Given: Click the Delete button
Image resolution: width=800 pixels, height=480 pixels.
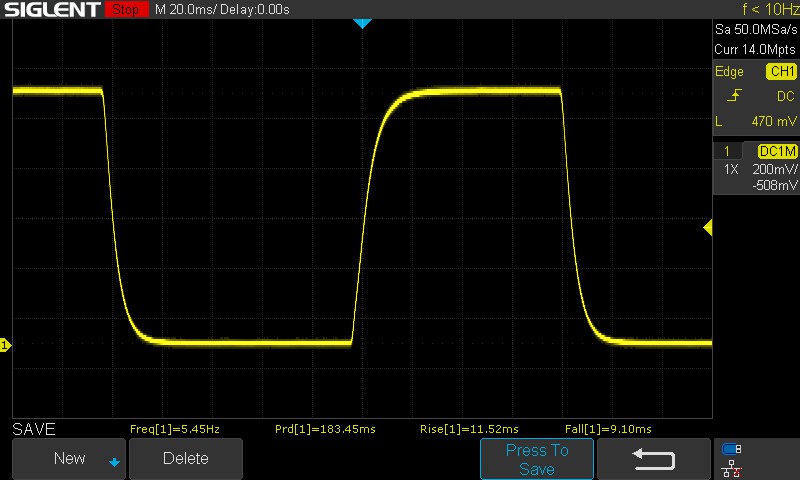Looking at the screenshot, I should click(186, 459).
